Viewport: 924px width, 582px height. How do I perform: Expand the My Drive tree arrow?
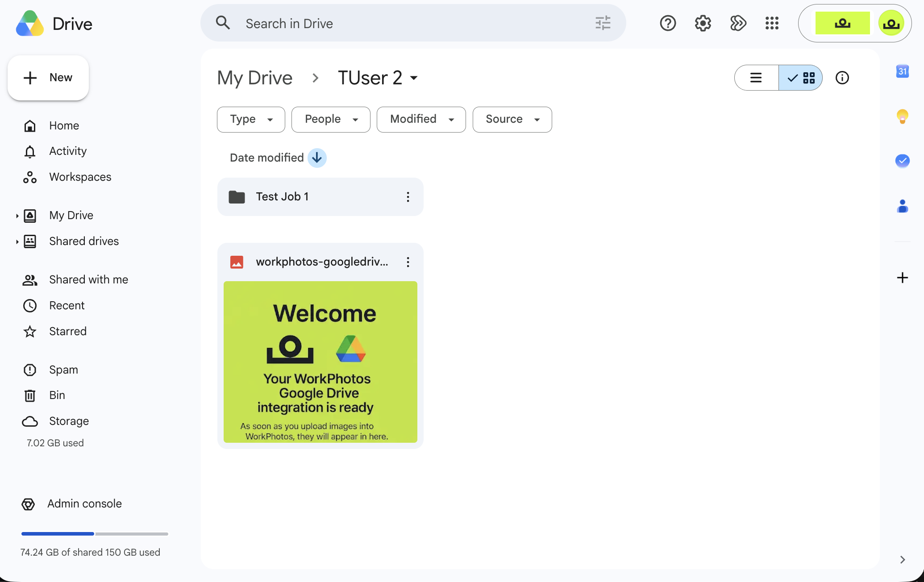tap(17, 216)
